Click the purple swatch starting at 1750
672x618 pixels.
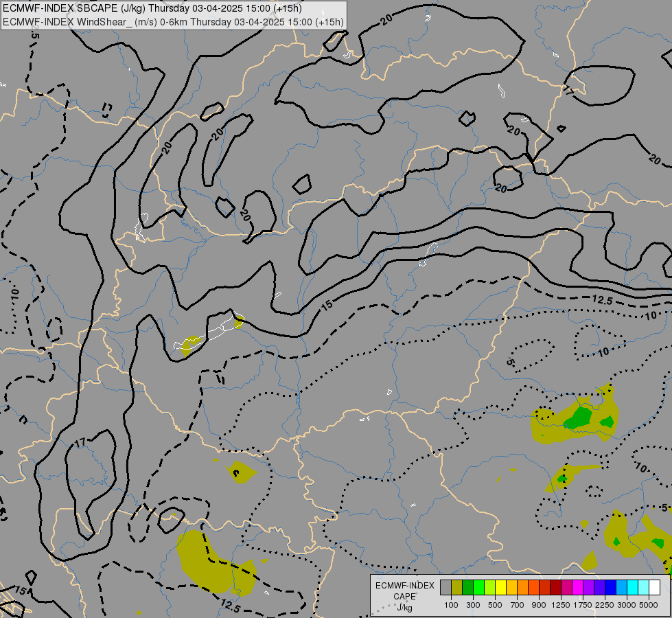(588, 588)
